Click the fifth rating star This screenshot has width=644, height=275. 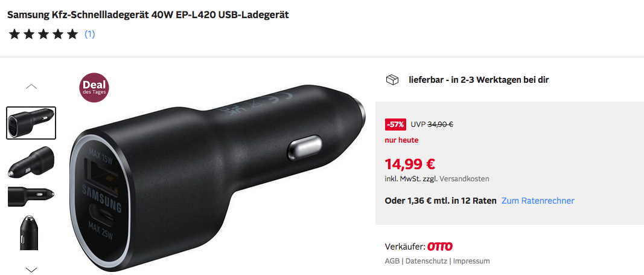point(72,34)
